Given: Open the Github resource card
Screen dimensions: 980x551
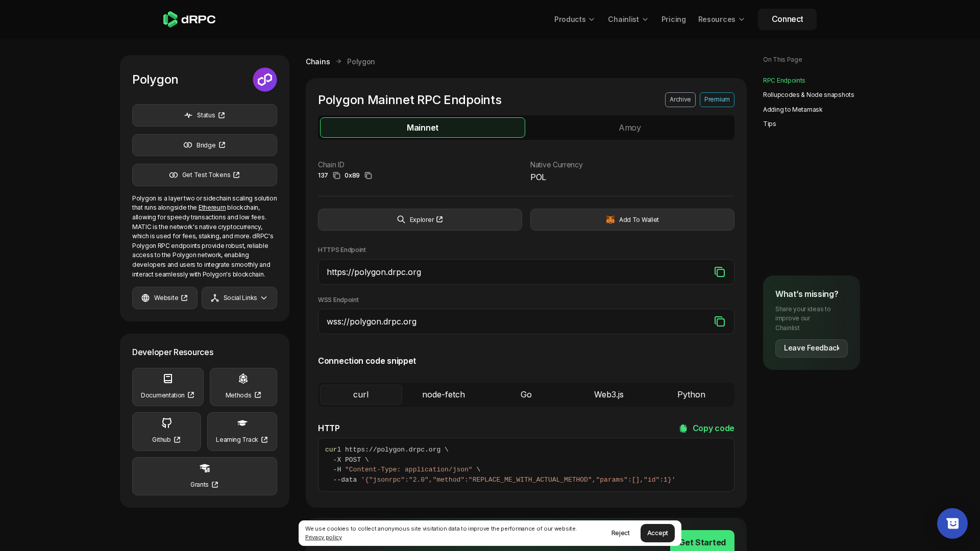Looking at the screenshot, I should 166,432.
